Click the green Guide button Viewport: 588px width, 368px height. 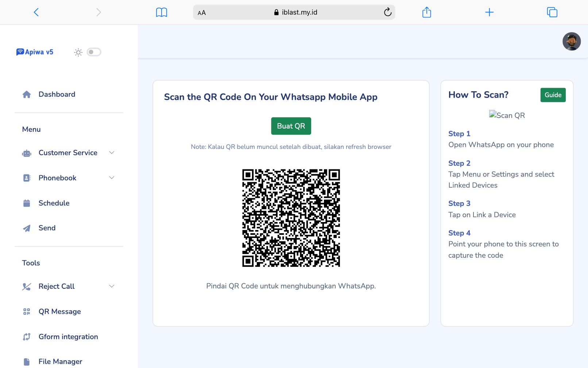click(553, 95)
